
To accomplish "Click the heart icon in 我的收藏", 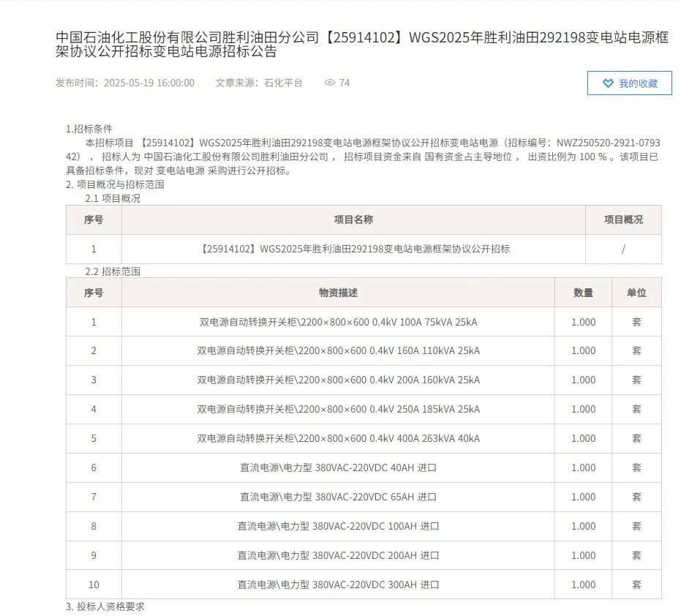I will coord(608,83).
